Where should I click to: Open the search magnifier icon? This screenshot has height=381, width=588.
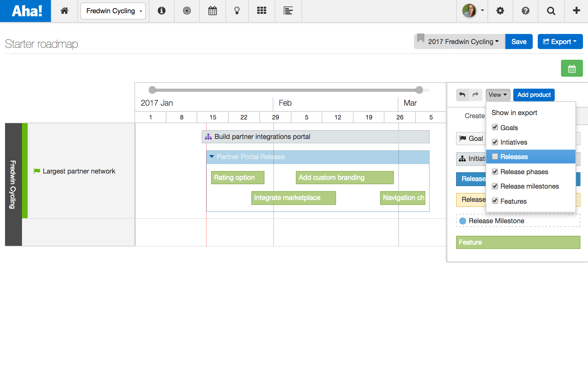[551, 11]
